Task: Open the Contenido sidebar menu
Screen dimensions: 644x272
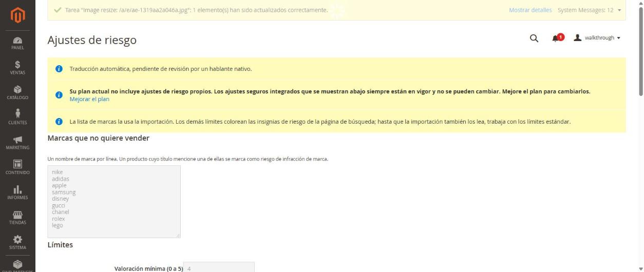Action: point(17,167)
